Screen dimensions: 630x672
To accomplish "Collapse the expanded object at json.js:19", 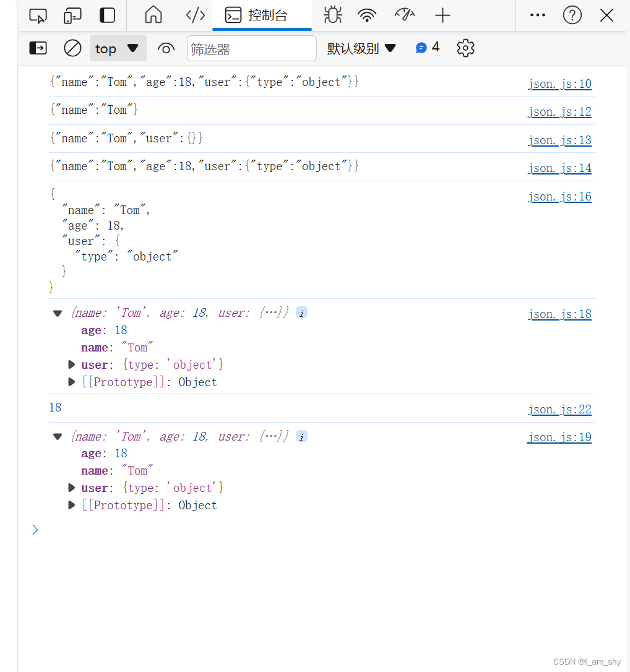I will point(57,436).
